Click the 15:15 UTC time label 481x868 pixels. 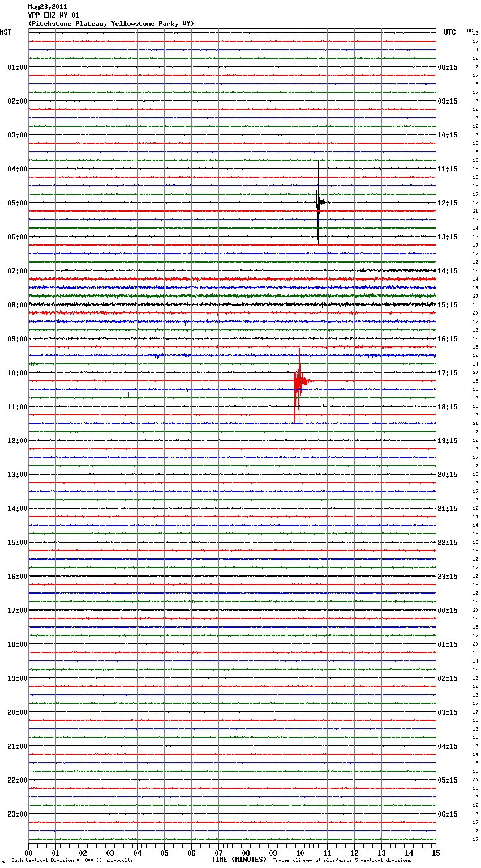point(448,305)
